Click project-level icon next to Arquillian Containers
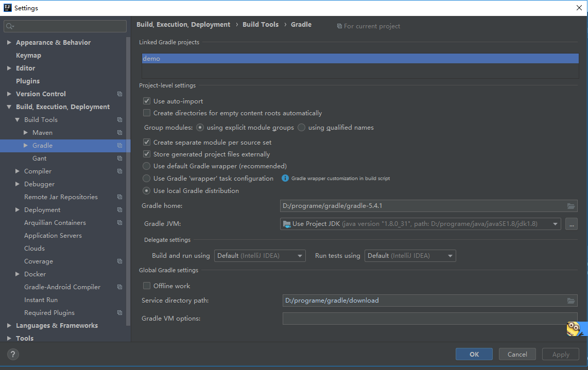This screenshot has width=588, height=370. click(119, 223)
